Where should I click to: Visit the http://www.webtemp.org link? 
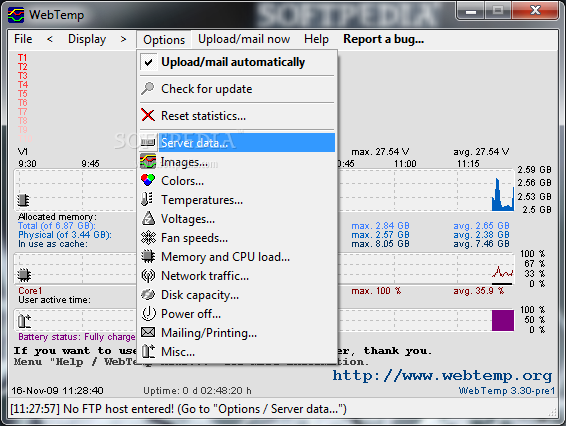click(442, 375)
